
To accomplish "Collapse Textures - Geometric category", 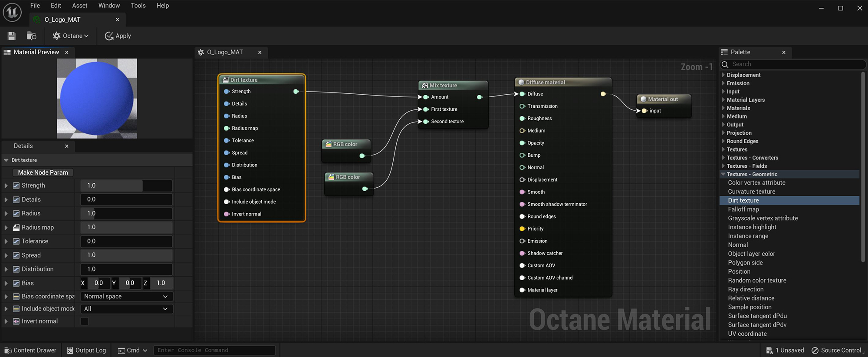I will point(723,174).
